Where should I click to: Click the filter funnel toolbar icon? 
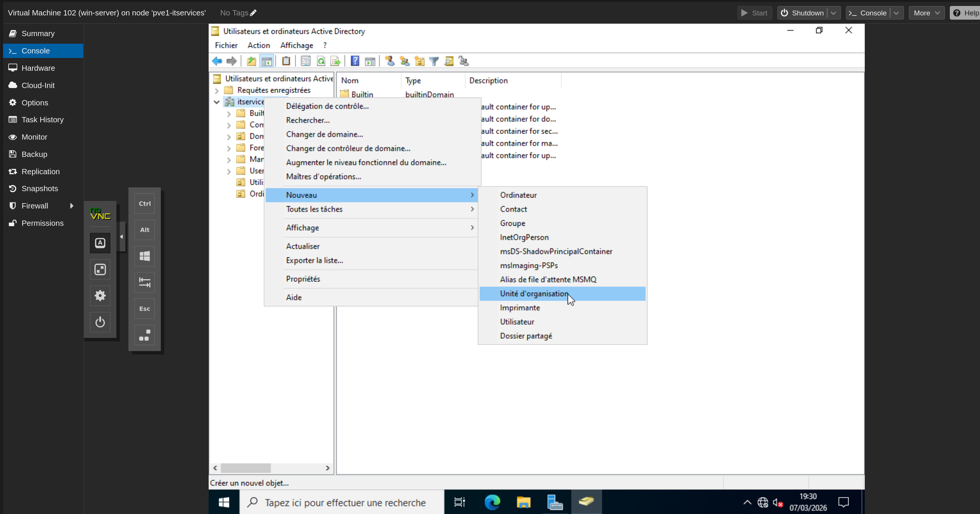(x=434, y=61)
